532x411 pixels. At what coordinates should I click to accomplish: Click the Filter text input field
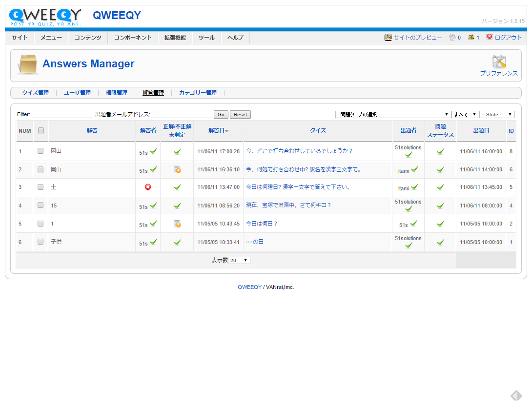pyautogui.click(x=62, y=114)
